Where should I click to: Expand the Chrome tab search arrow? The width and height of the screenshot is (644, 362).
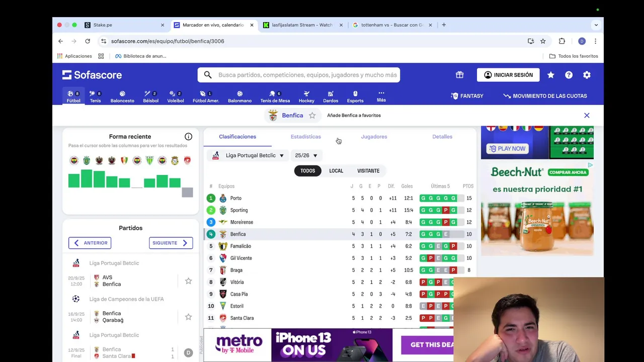point(596,25)
